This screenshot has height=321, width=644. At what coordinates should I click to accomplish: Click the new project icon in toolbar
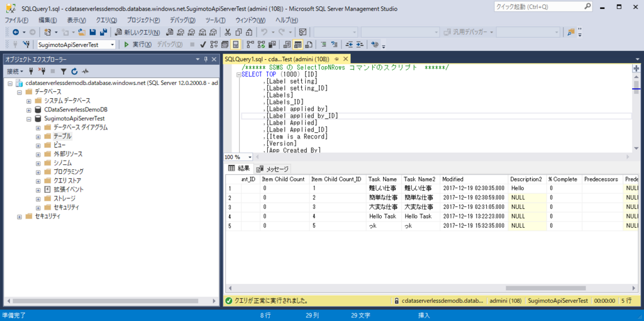tap(47, 32)
